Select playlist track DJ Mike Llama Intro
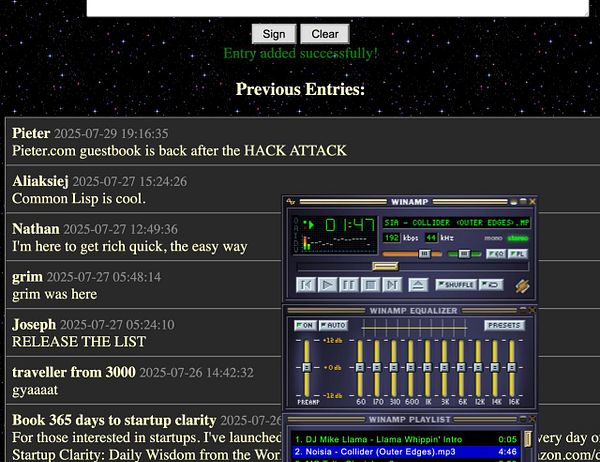 coord(406,439)
